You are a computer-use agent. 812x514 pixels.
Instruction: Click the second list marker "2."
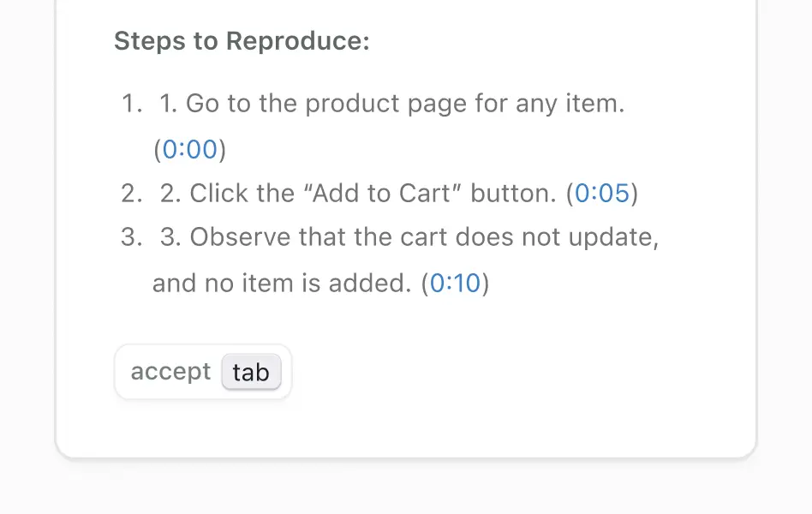[132, 194]
